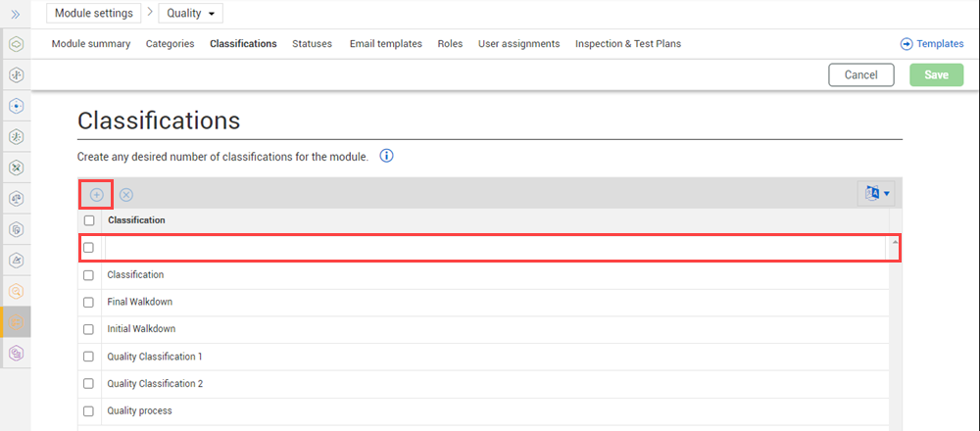The height and width of the screenshot is (431, 980).
Task: Click the add classification plus icon
Action: 96,194
